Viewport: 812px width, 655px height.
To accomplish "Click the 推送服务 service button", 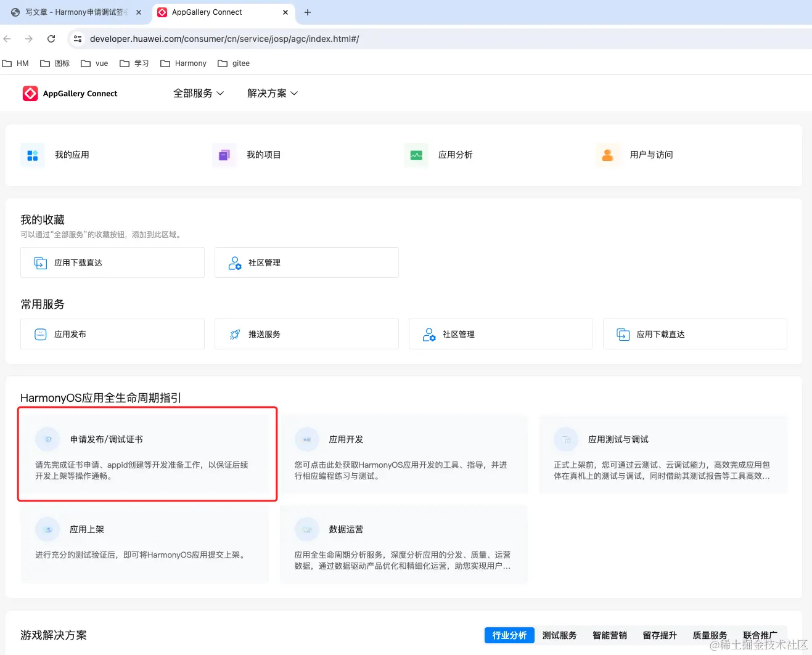I will tap(306, 335).
